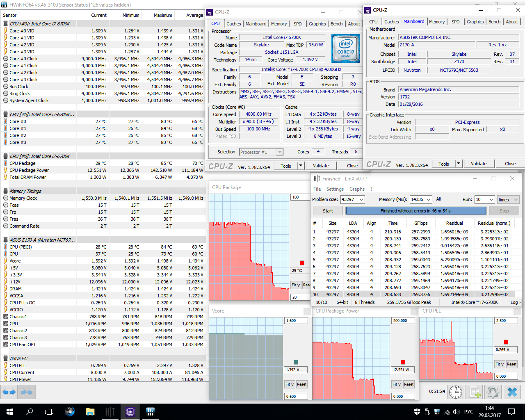Open the Problem size dropdown in LinX

352,199
